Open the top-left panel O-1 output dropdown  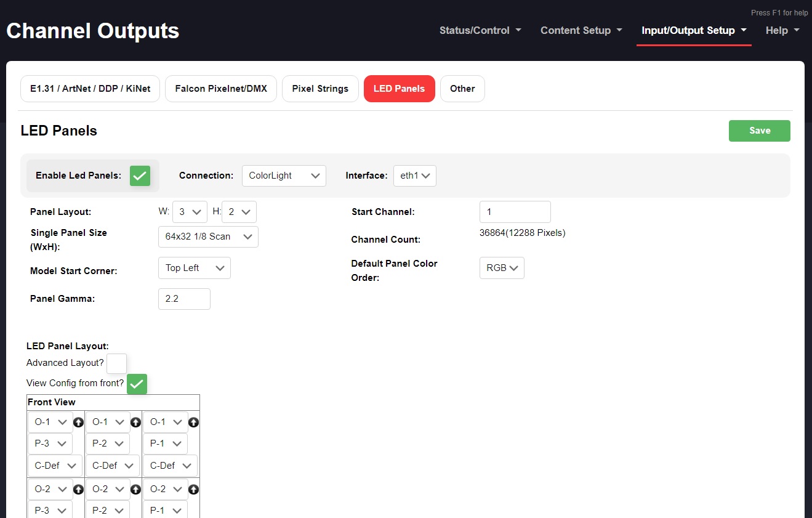click(x=50, y=423)
